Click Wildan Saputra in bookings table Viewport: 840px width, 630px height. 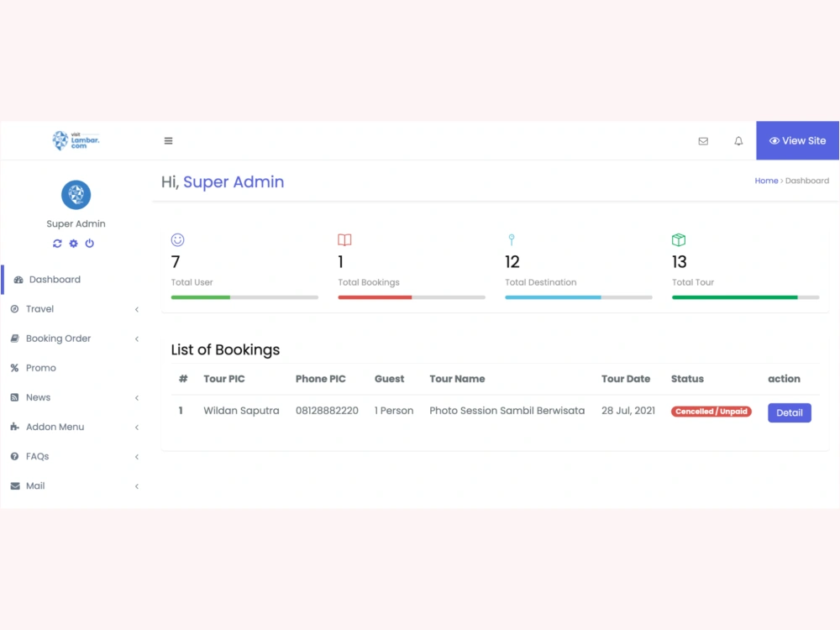tap(241, 411)
